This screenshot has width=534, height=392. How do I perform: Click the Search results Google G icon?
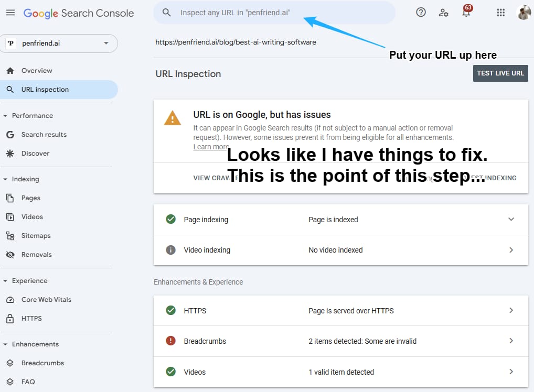[x=10, y=135]
